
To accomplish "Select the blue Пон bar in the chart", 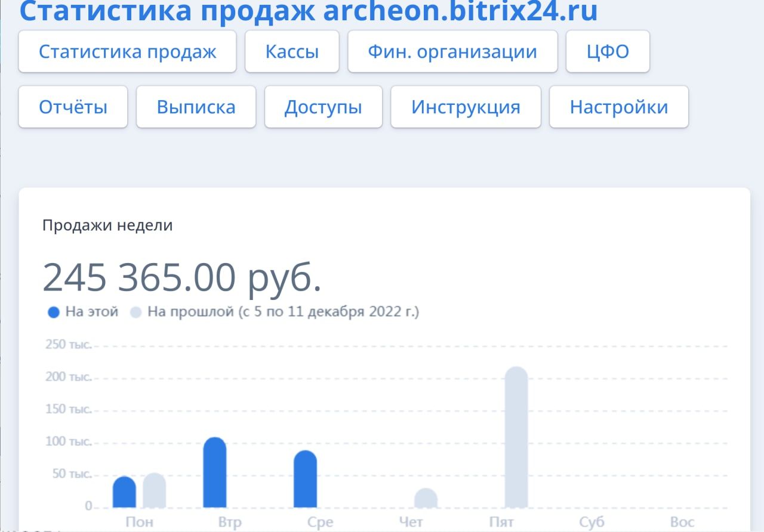I will (x=125, y=492).
